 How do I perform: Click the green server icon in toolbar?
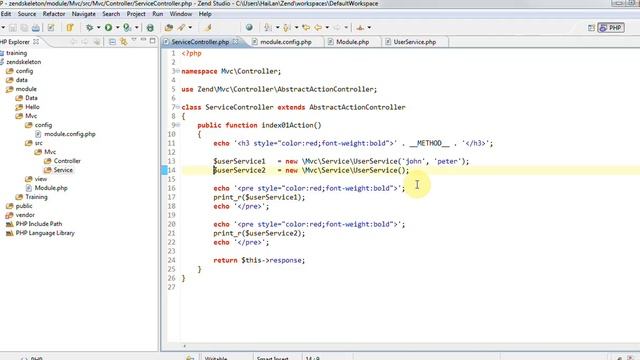(x=150, y=28)
